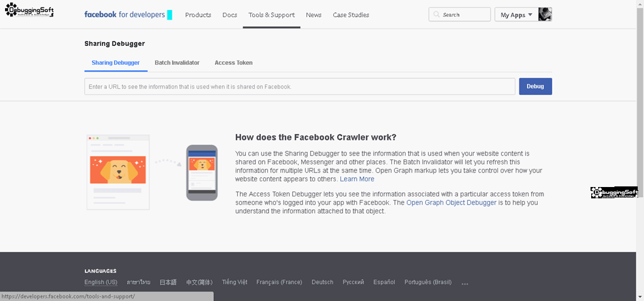The height and width of the screenshot is (301, 644).
Task: Click the blue Debug button
Action: coord(535,86)
